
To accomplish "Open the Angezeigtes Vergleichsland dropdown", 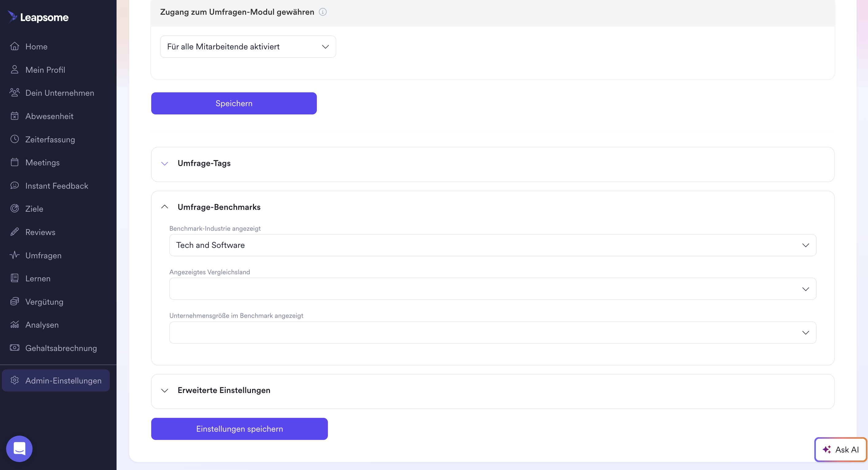I will point(493,289).
